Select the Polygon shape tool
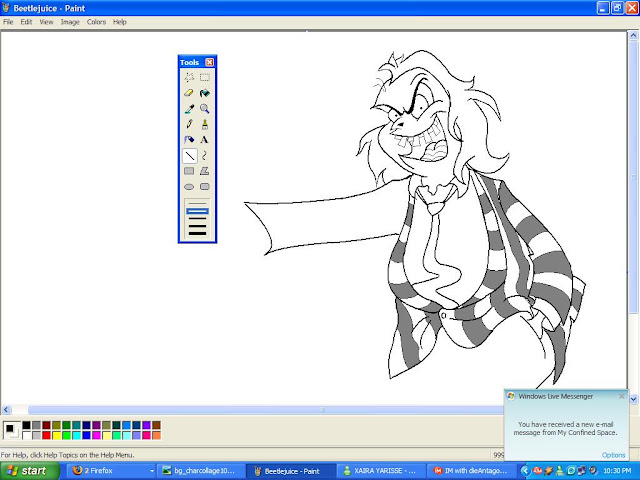 (x=204, y=171)
